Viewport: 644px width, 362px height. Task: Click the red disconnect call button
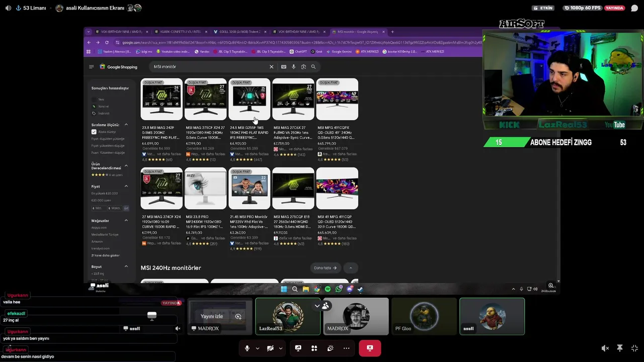click(370, 348)
